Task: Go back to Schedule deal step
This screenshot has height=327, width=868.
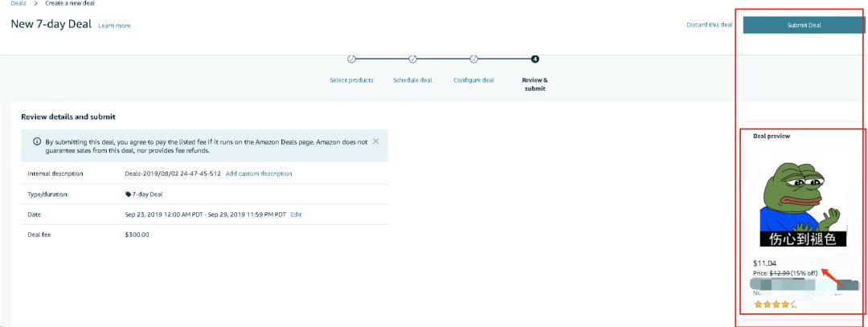Action: tap(412, 80)
